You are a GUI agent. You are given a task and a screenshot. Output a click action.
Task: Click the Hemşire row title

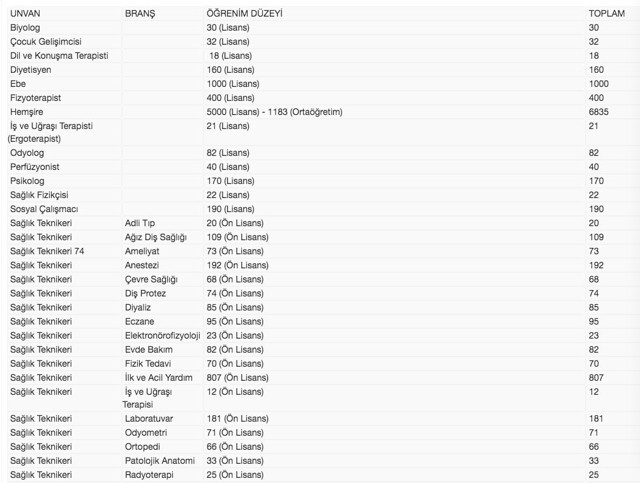click(x=28, y=112)
